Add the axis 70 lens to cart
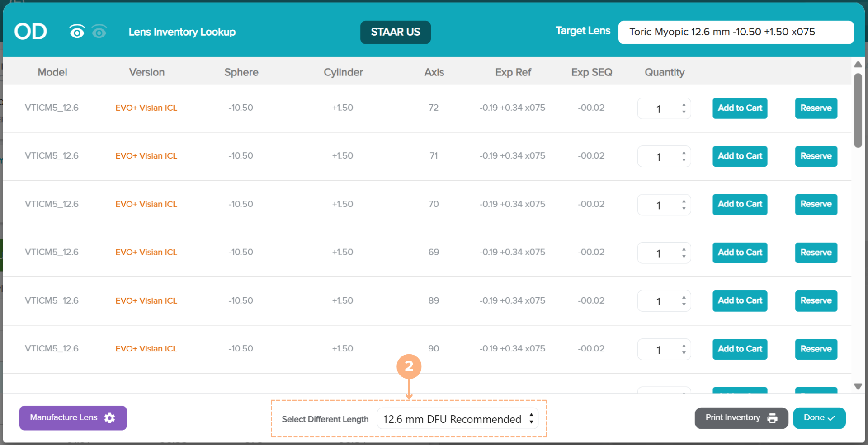 click(740, 204)
